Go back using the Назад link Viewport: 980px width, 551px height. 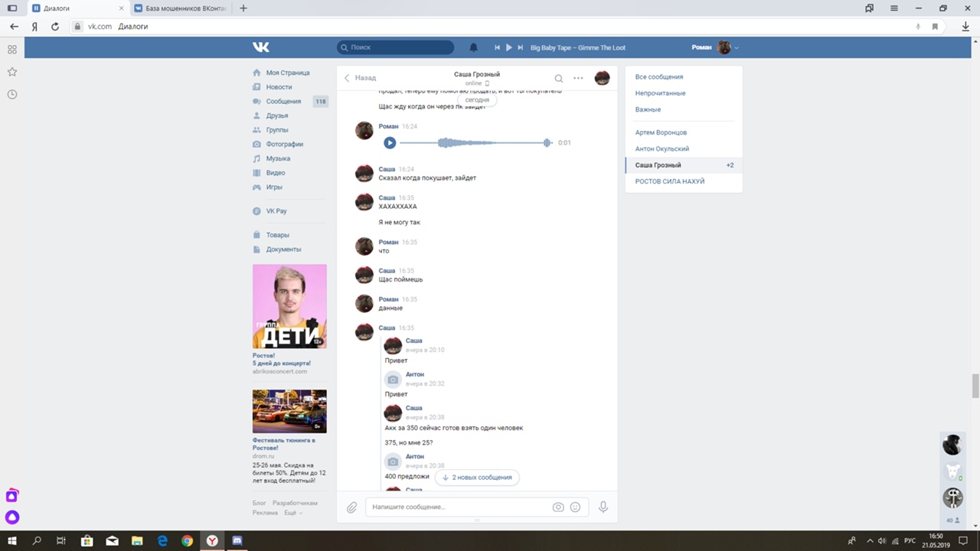click(361, 78)
